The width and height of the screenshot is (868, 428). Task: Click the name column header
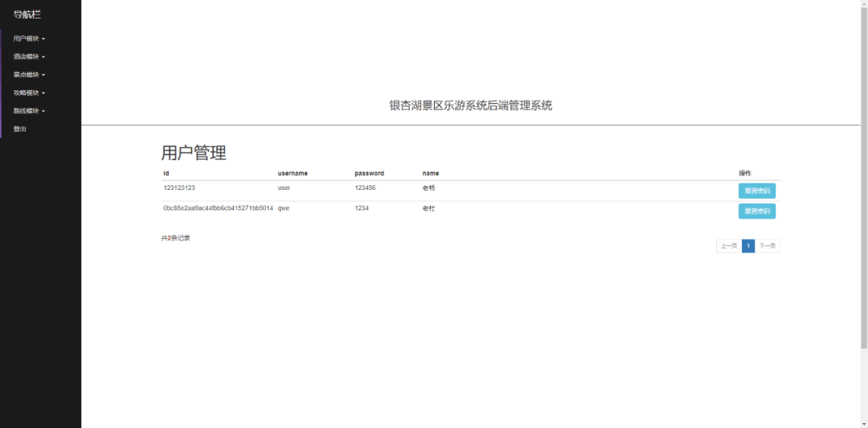pos(431,174)
